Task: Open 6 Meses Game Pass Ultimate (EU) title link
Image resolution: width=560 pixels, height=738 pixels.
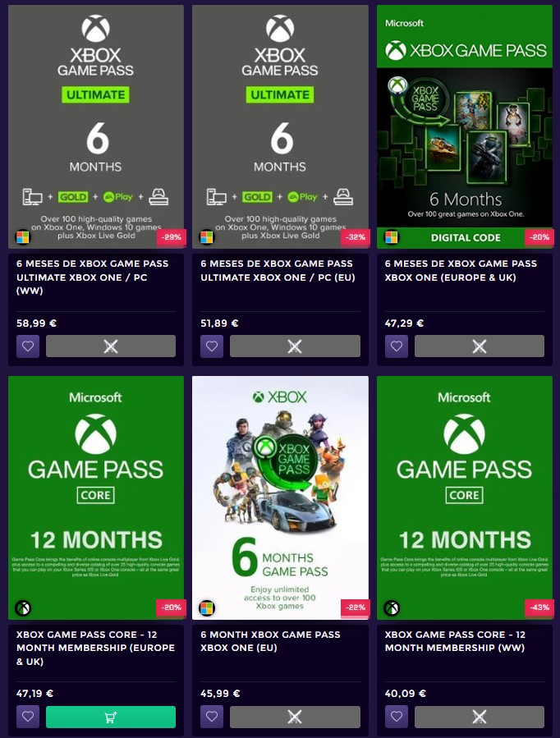Action: [278, 271]
